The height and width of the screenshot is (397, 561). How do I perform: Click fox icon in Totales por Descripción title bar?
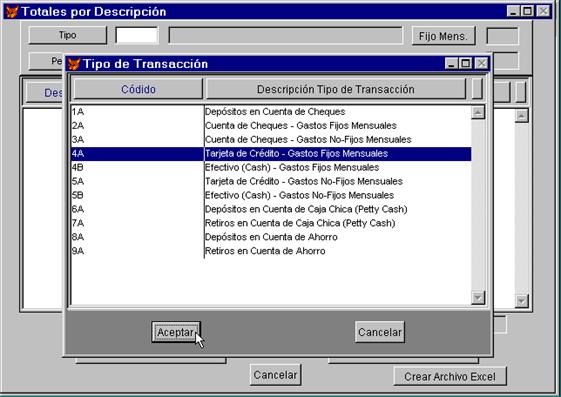point(12,12)
